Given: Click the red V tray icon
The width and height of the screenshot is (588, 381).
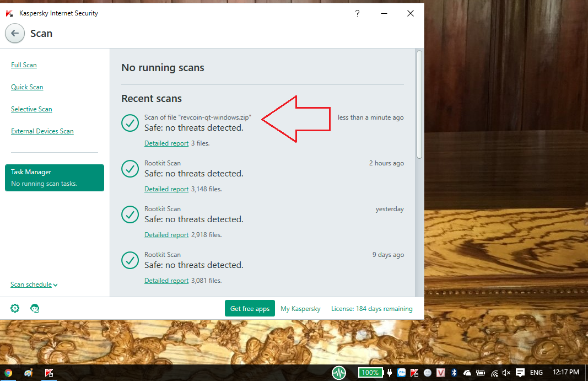Looking at the screenshot, I should [441, 373].
